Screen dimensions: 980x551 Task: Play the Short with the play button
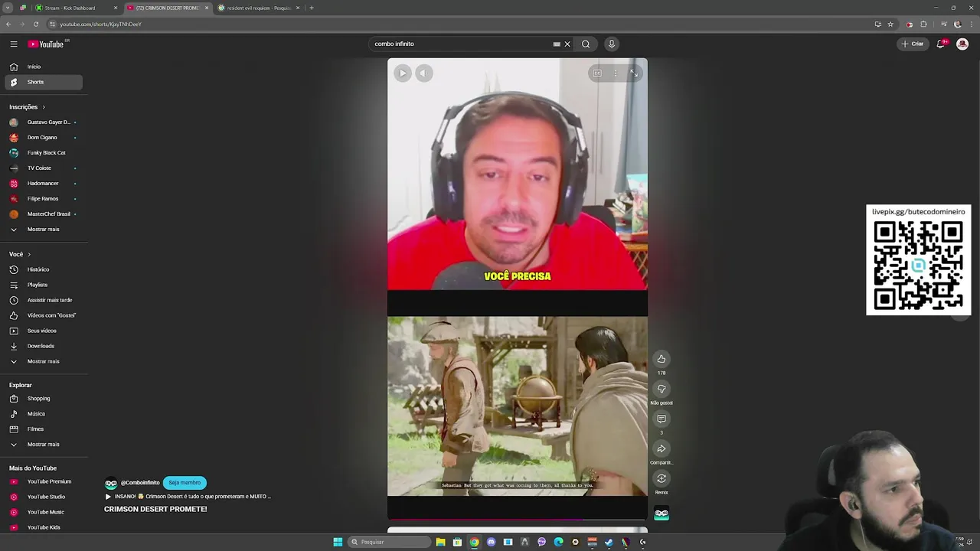click(403, 73)
